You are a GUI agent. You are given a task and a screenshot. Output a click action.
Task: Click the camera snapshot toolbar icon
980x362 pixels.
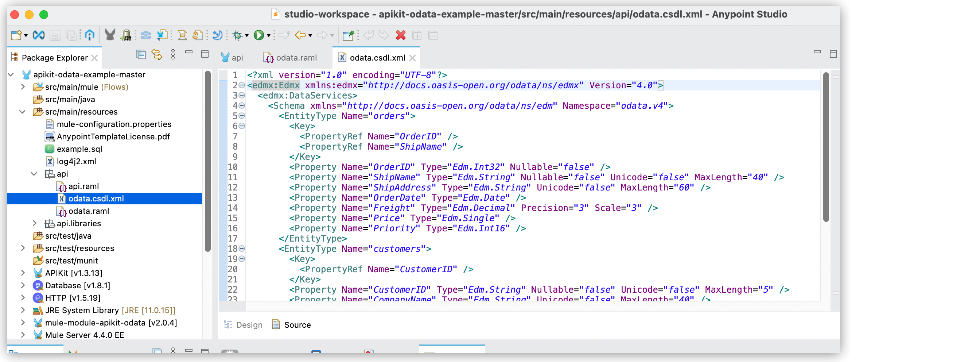(145, 35)
